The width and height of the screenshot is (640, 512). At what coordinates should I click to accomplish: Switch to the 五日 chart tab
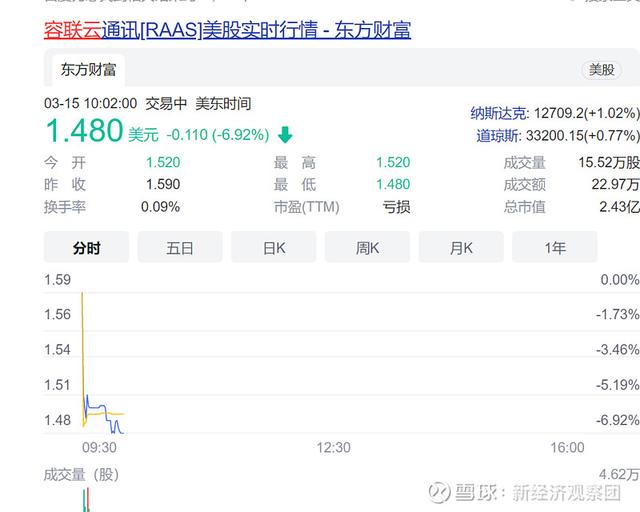pyautogui.click(x=180, y=247)
